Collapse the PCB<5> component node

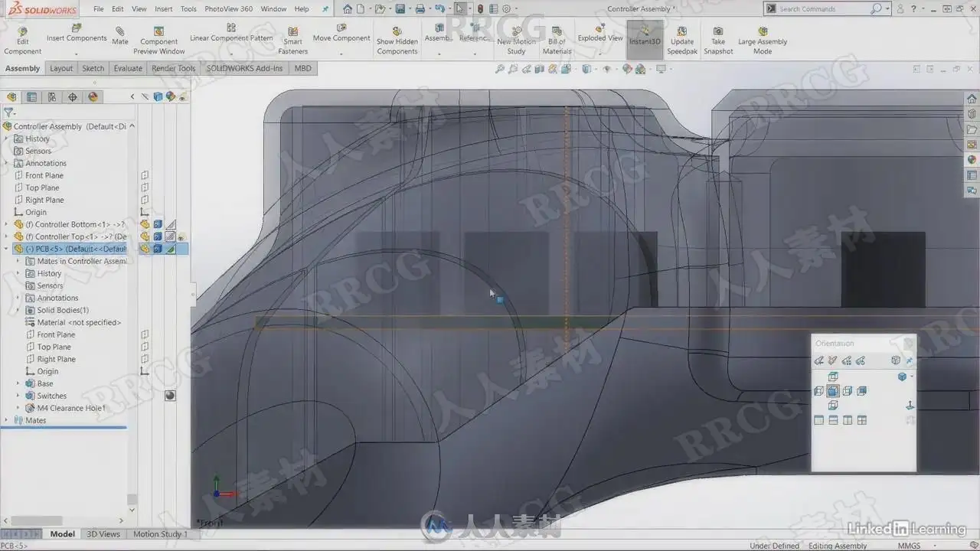pyautogui.click(x=7, y=249)
